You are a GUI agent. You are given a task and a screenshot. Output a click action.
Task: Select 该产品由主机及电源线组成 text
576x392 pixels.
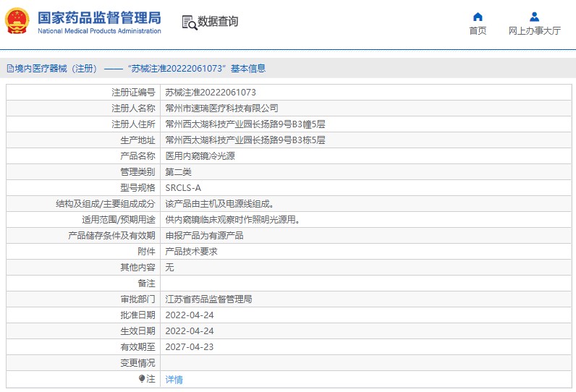(x=219, y=204)
